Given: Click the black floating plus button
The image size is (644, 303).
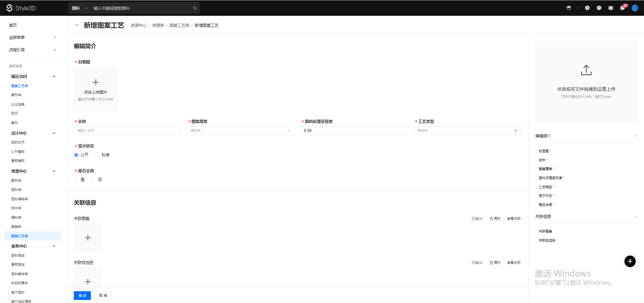Looking at the screenshot, I should pos(630,261).
